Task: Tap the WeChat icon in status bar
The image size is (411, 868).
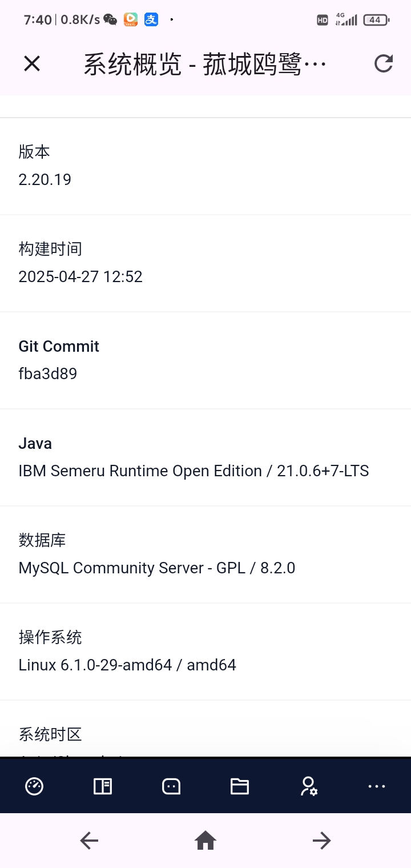Action: (x=110, y=20)
